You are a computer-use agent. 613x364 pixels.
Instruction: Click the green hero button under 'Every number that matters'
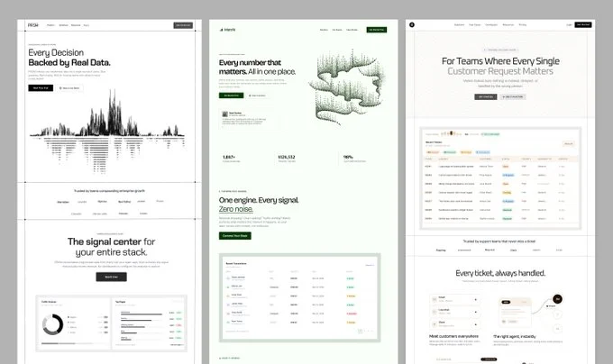pos(231,96)
